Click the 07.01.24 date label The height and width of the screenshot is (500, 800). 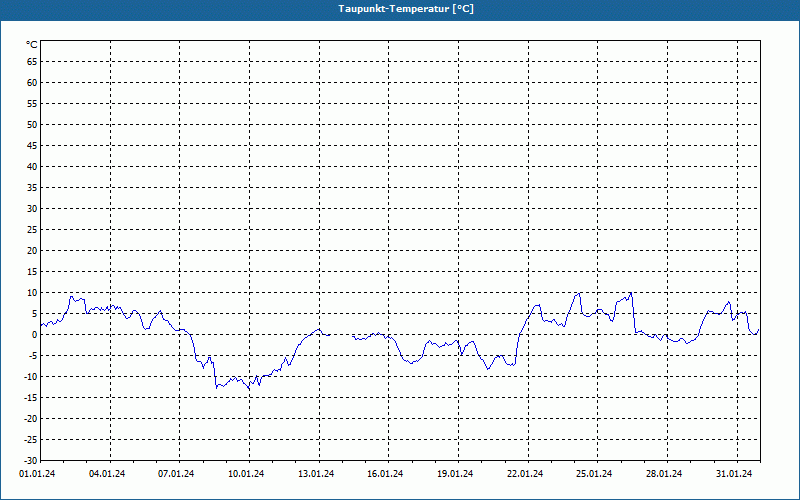pos(176,474)
